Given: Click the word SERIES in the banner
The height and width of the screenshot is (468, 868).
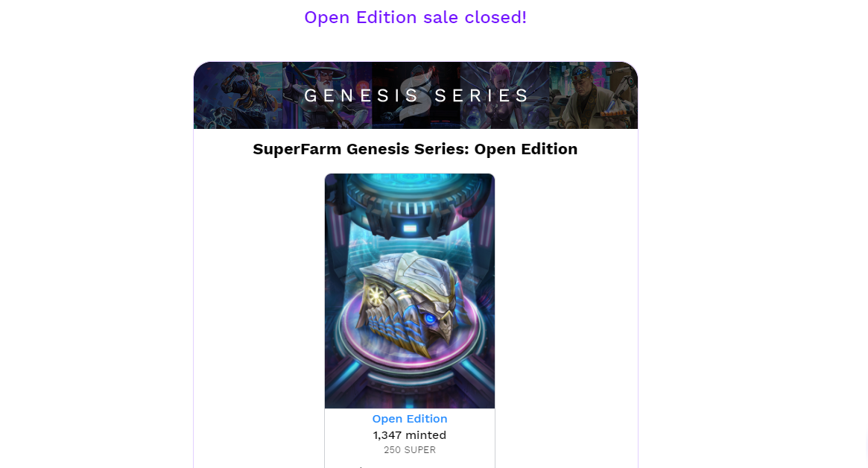Looking at the screenshot, I should pos(481,95).
